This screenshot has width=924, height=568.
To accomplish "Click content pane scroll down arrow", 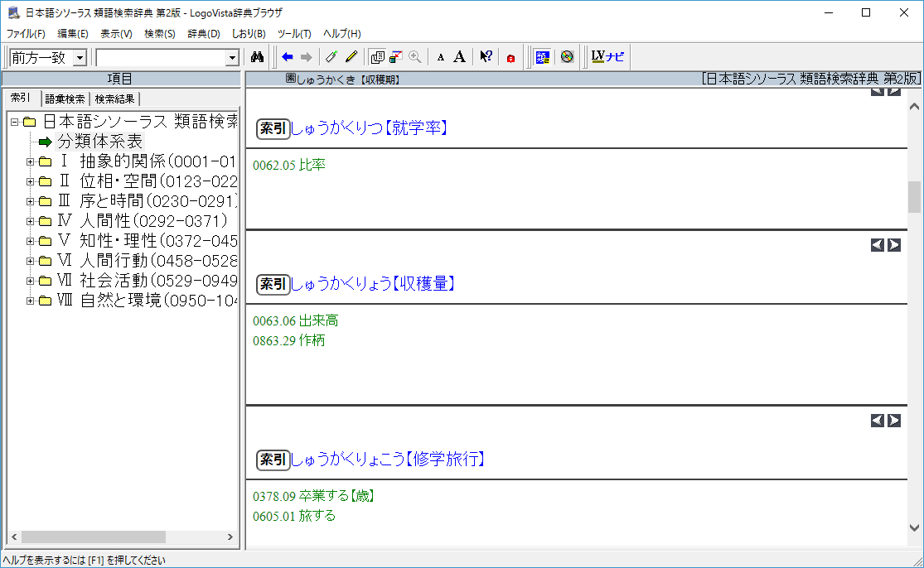I will (x=914, y=528).
